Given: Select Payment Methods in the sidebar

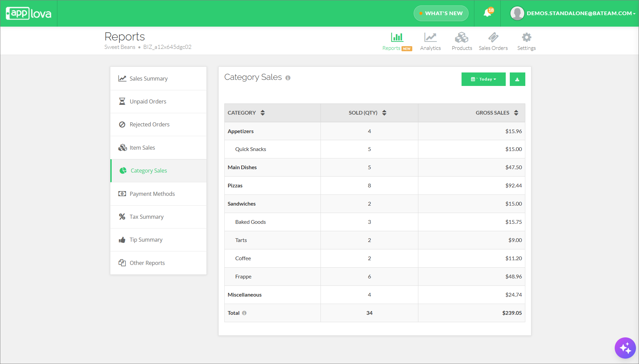Looking at the screenshot, I should pyautogui.click(x=152, y=194).
